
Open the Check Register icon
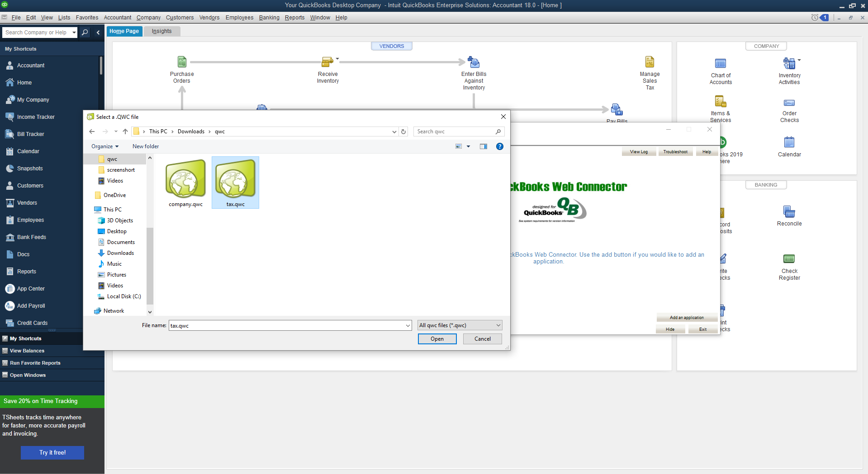[789, 259]
